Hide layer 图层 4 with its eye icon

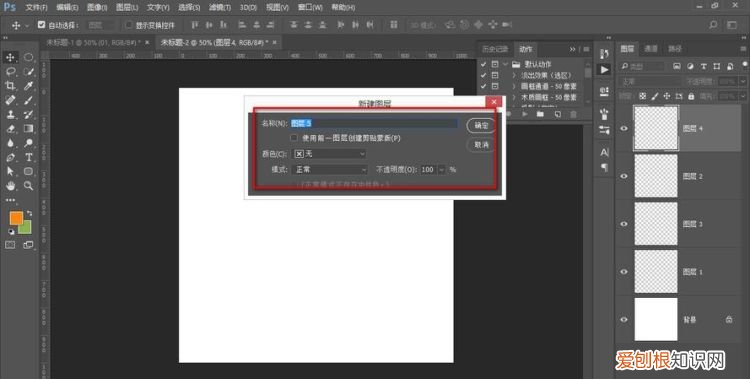pyautogui.click(x=624, y=128)
